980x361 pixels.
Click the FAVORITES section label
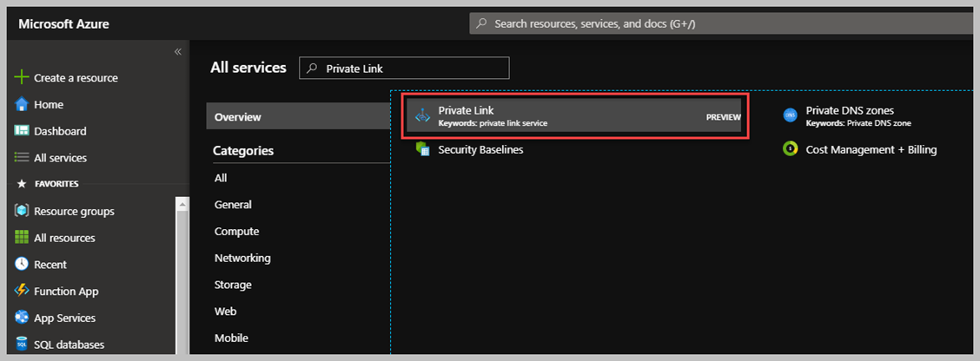pyautogui.click(x=56, y=184)
